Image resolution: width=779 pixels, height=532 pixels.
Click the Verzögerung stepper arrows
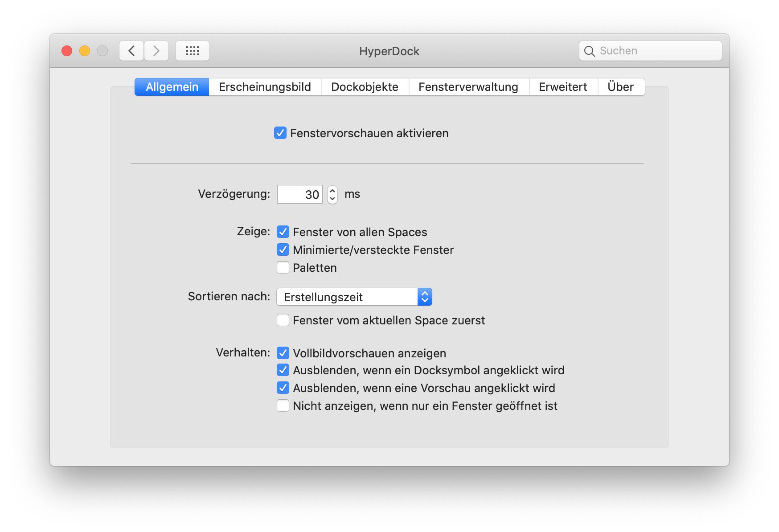pyautogui.click(x=332, y=194)
